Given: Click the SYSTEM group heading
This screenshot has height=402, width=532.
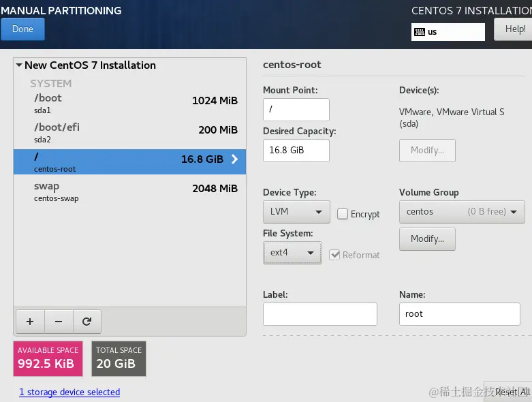Looking at the screenshot, I should point(51,83).
